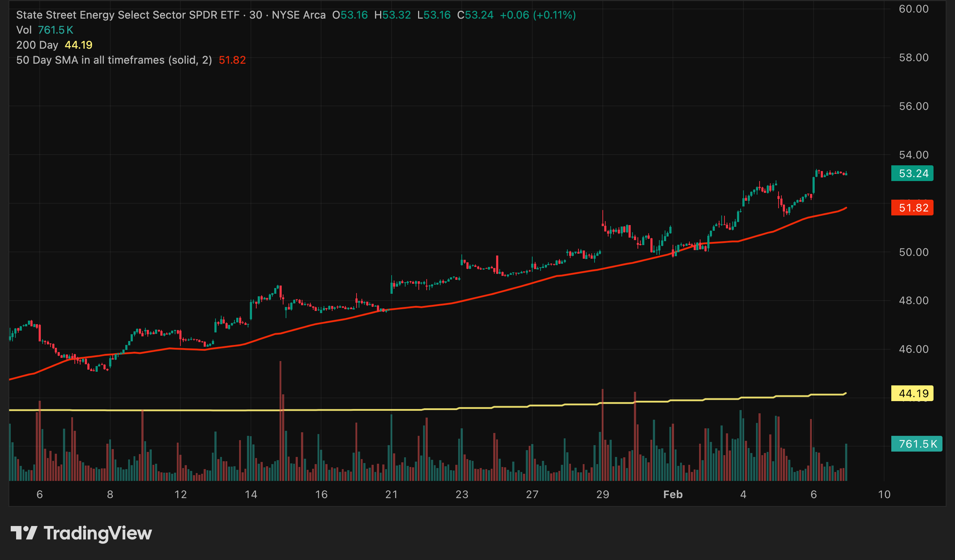955x560 pixels.
Task: Select the Vol 761.5K legend entry
Action: click(x=45, y=30)
